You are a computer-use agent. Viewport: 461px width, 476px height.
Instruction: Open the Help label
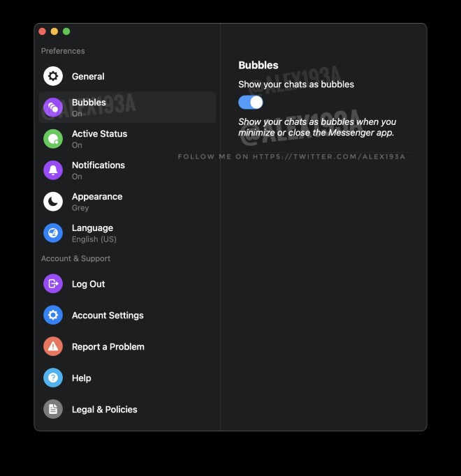(82, 378)
